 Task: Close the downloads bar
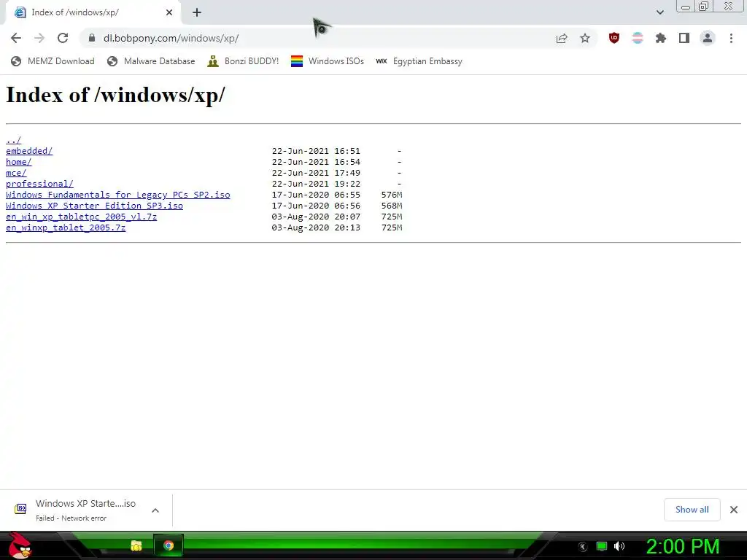[734, 510]
